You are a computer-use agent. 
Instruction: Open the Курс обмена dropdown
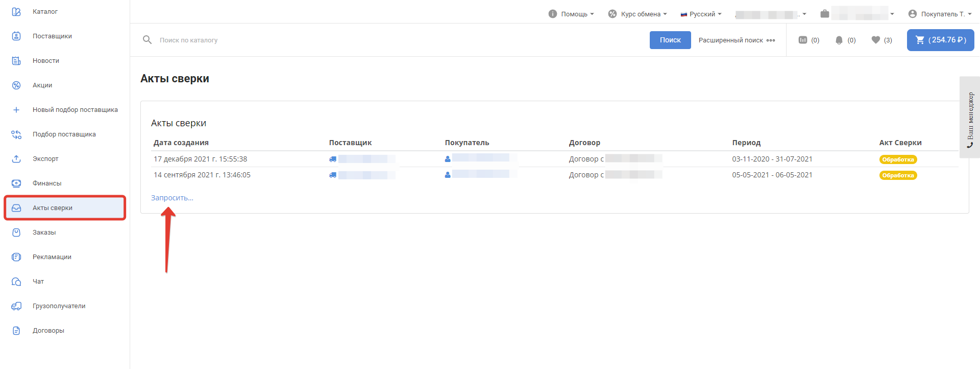tap(638, 14)
